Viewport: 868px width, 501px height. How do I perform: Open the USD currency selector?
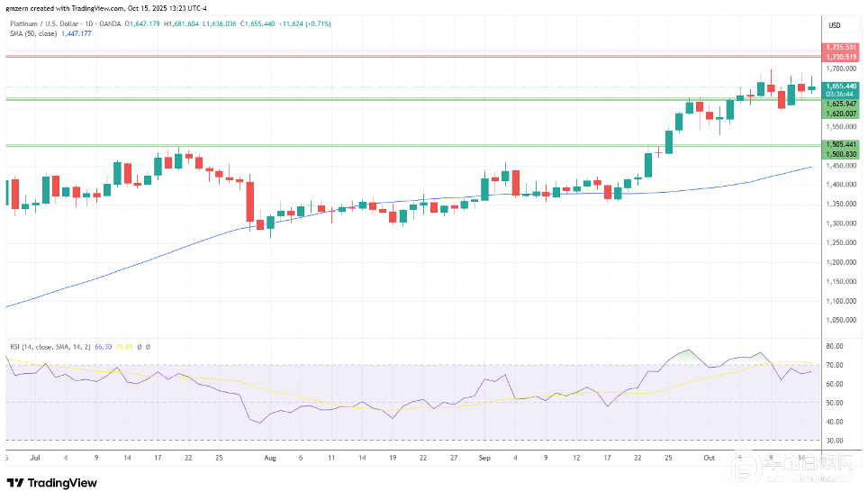tap(834, 24)
